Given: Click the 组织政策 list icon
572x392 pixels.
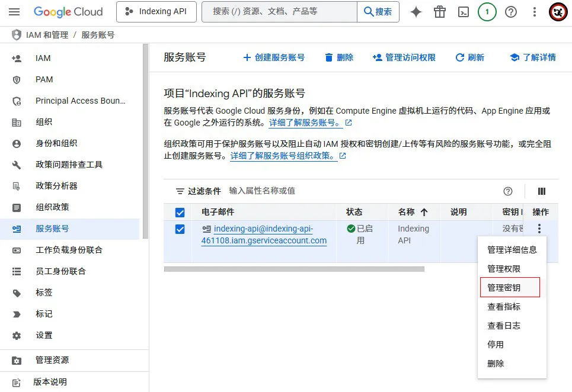Looking at the screenshot, I should (x=17, y=208).
